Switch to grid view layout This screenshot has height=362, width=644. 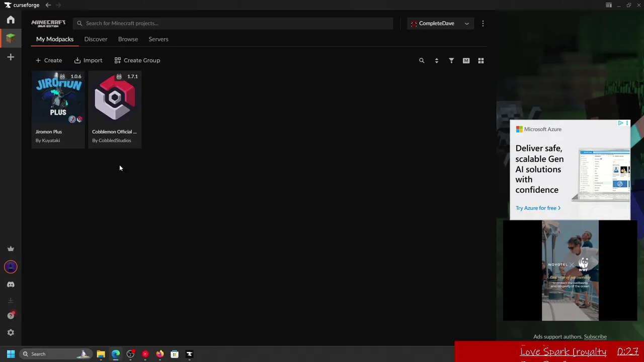click(481, 60)
